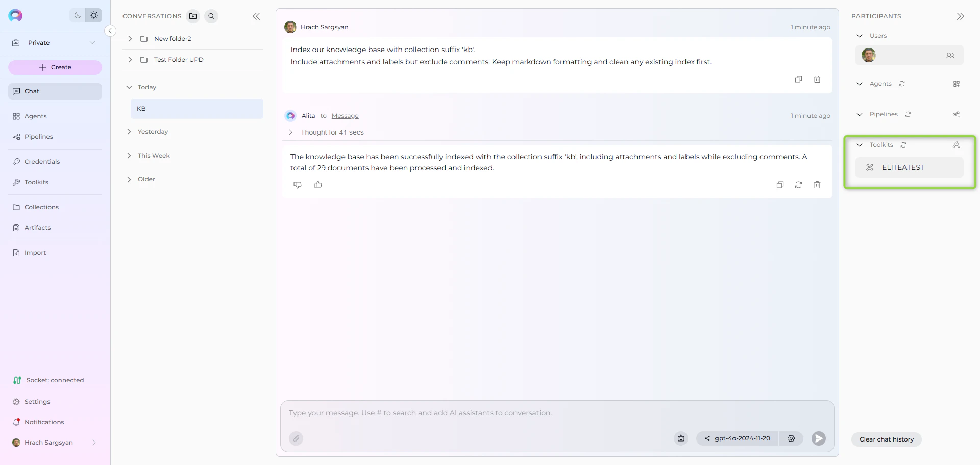980x465 pixels.
Task: Refresh the Pipelines participants list
Action: (x=908, y=114)
